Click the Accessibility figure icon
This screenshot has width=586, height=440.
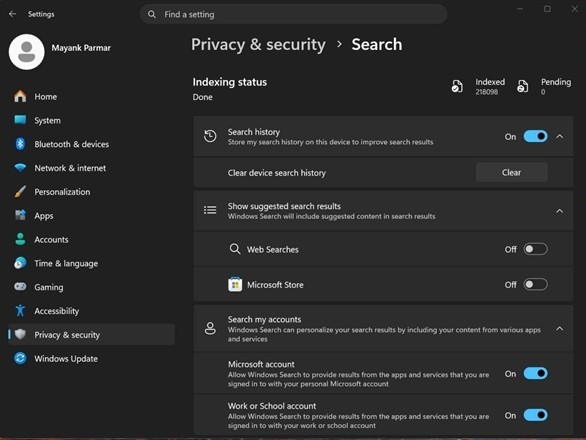[x=20, y=311]
